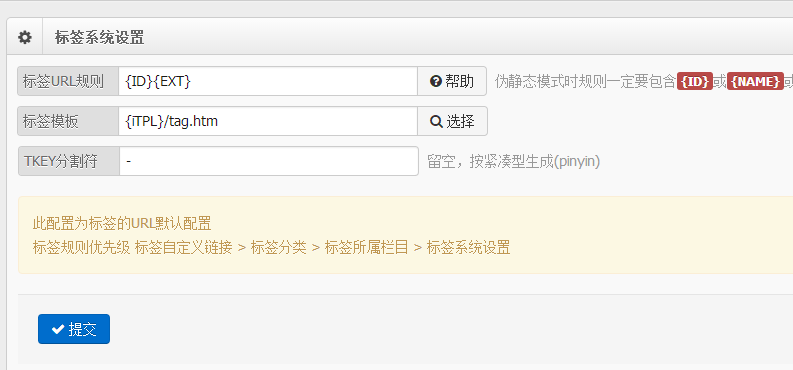Focus the 标签URL规则 input field
The image size is (793, 370).
point(268,81)
